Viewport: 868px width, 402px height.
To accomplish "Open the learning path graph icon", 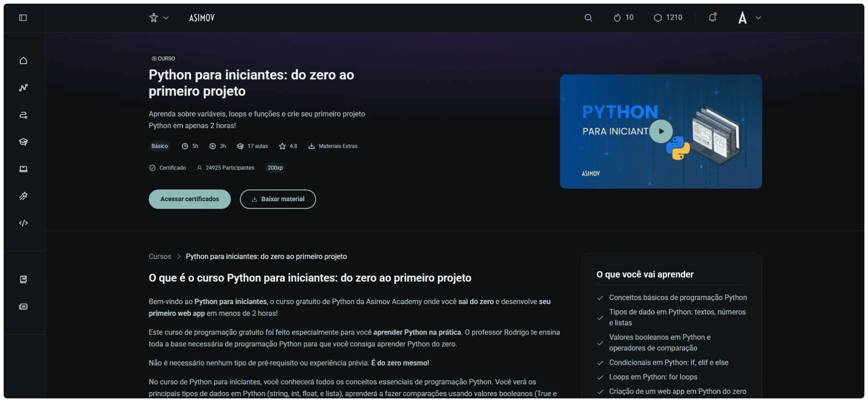I will pos(24,87).
